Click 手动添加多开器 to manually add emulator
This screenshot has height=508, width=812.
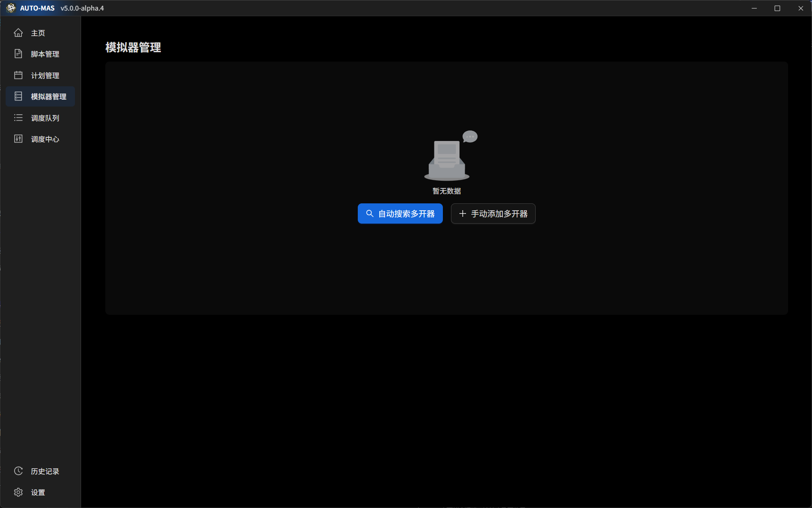tap(493, 213)
